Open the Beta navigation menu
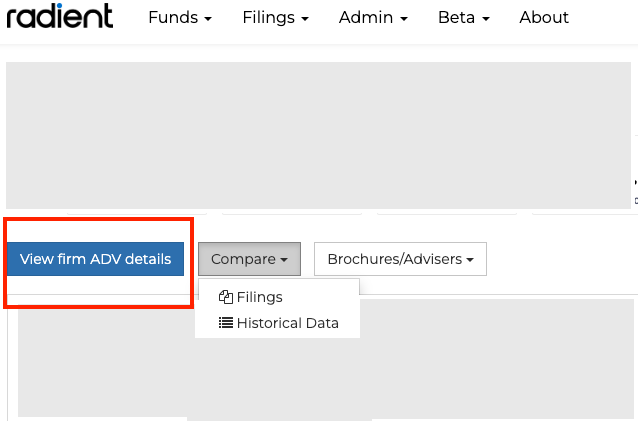The width and height of the screenshot is (638, 421). (x=463, y=18)
